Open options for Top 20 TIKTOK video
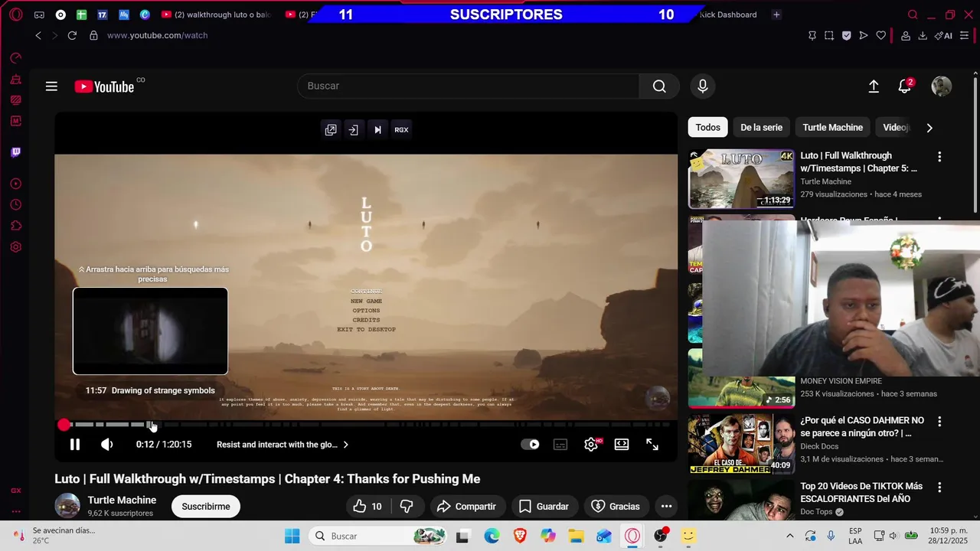Viewport: 980px width, 551px height. [x=939, y=487]
